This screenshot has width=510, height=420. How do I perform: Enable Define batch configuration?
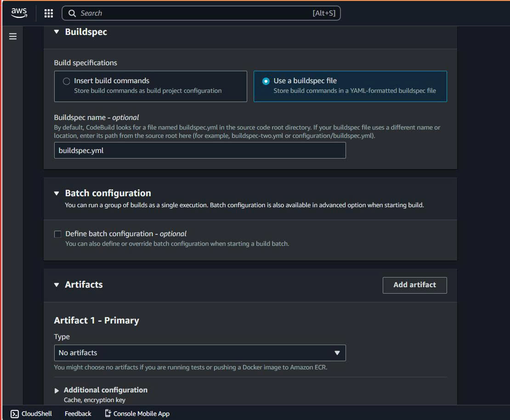click(57, 234)
